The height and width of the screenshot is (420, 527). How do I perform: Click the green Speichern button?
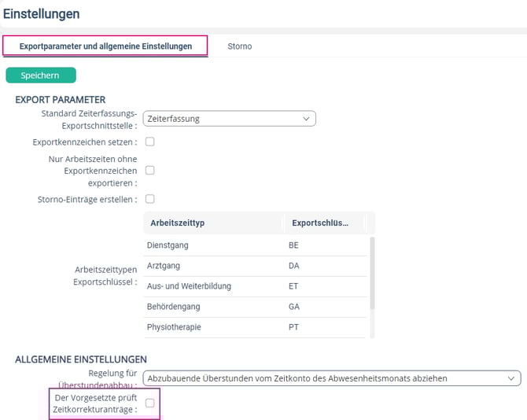pyautogui.click(x=41, y=76)
